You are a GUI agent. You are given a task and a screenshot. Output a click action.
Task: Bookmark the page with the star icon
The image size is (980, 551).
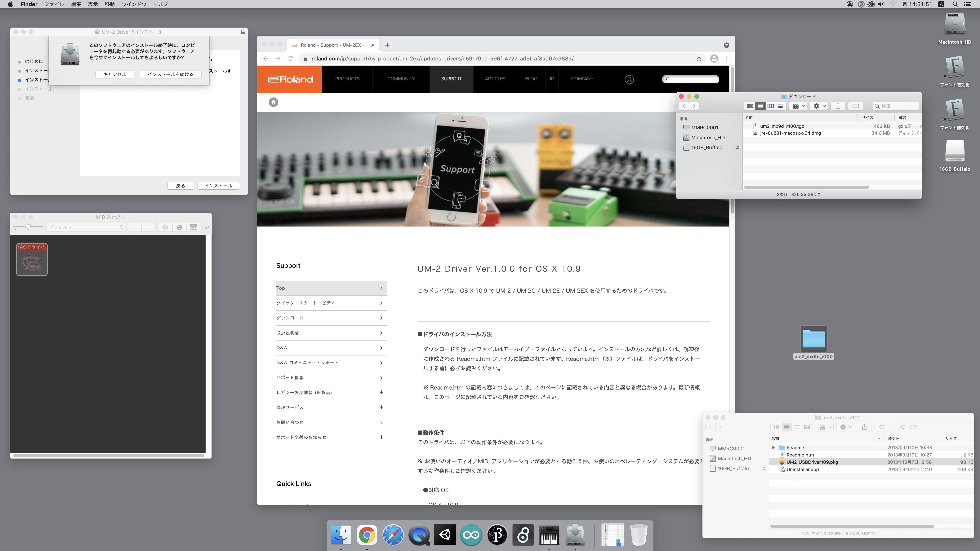coord(698,59)
